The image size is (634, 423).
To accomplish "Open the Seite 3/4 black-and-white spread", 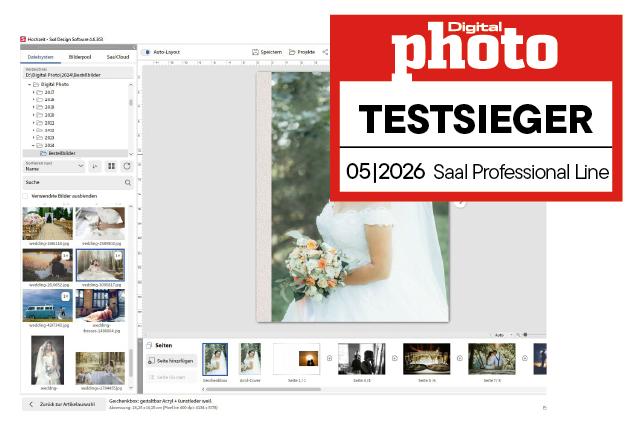I will (362, 359).
